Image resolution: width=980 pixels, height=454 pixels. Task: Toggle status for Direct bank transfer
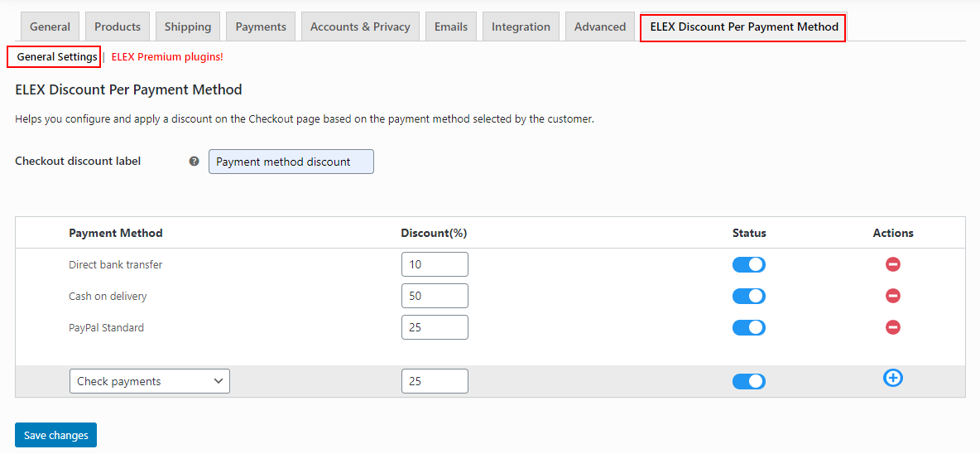coord(749,264)
